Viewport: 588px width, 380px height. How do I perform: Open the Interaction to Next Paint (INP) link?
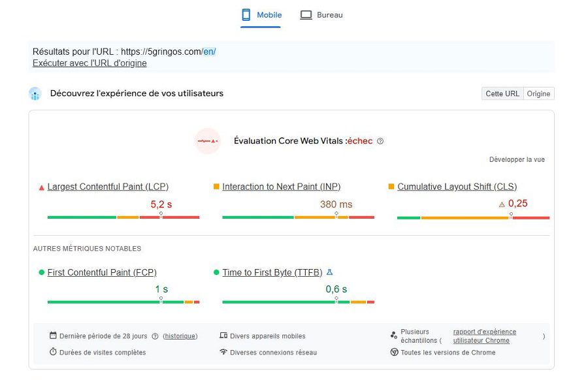[282, 187]
